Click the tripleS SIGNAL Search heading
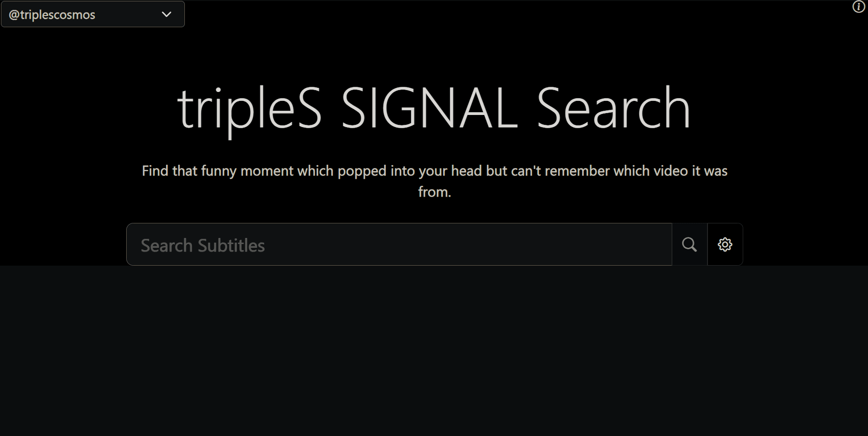 point(434,108)
